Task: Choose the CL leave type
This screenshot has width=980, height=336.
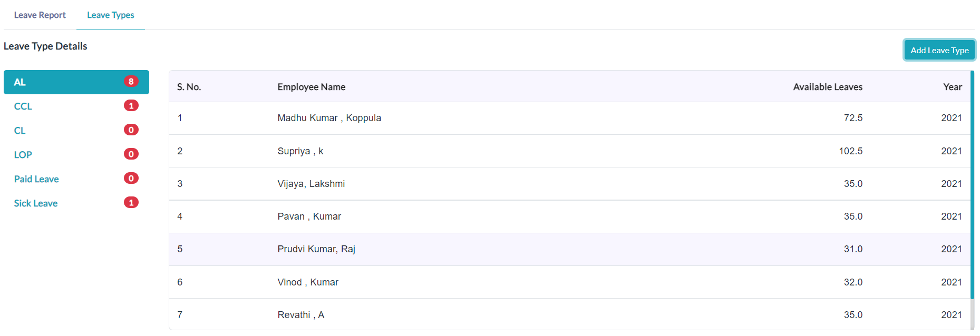Action: [x=76, y=131]
